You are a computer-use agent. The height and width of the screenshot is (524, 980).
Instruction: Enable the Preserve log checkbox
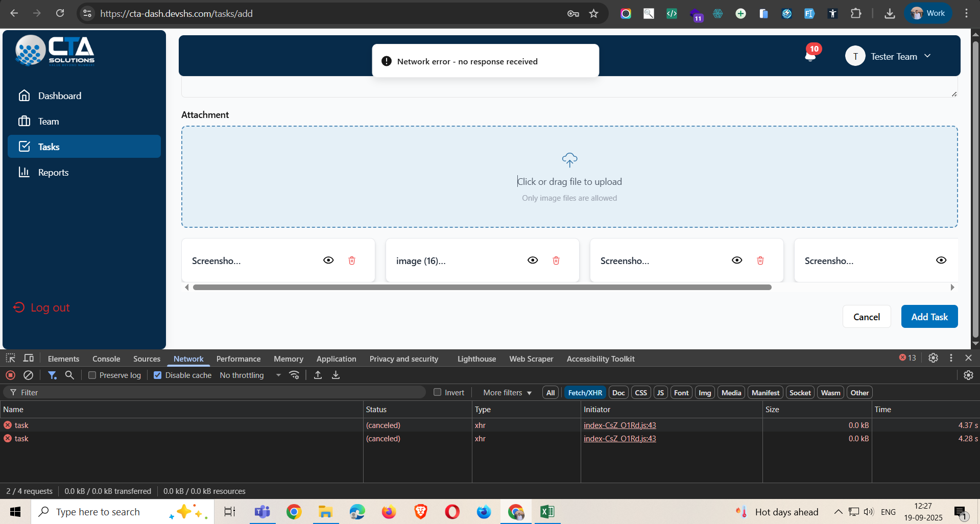(92, 375)
